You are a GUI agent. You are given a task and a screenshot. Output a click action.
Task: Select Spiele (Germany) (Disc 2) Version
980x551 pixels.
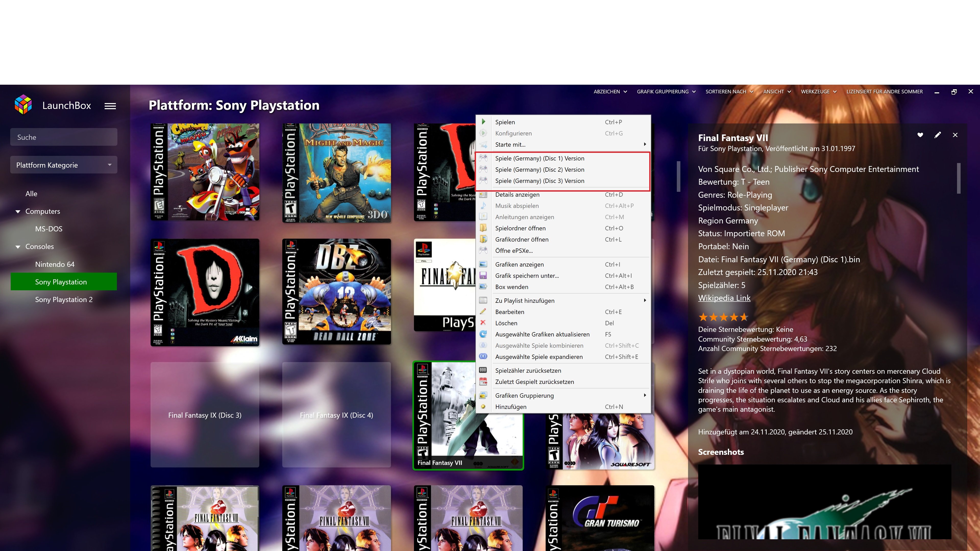pyautogui.click(x=563, y=170)
